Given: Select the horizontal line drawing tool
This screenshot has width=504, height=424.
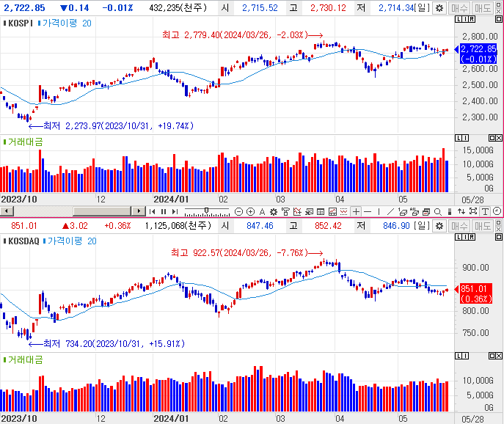Looking at the screenshot, I should point(368,211).
